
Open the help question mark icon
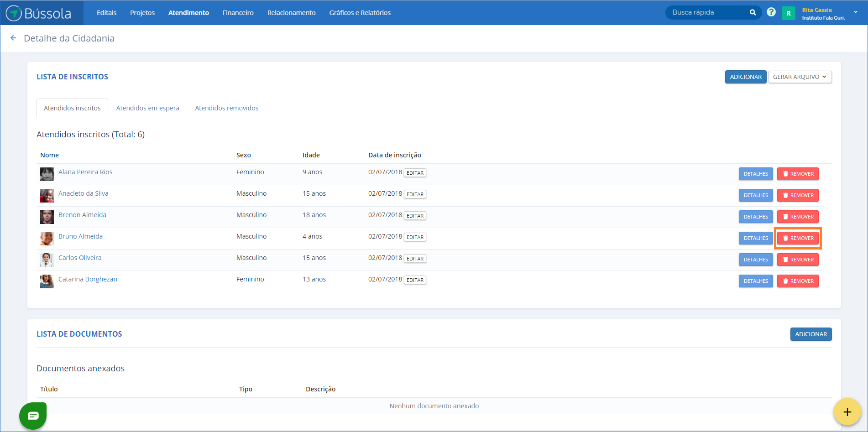tap(771, 12)
